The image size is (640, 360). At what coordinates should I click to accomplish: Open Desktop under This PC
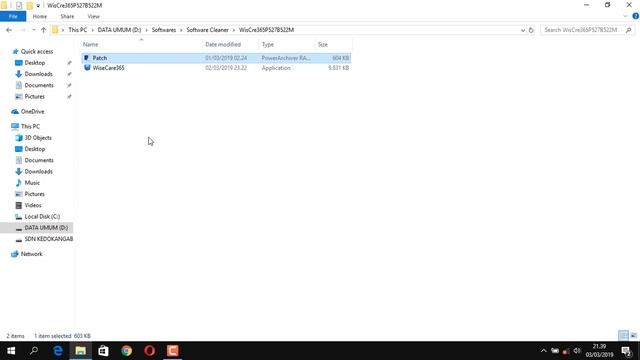35,149
